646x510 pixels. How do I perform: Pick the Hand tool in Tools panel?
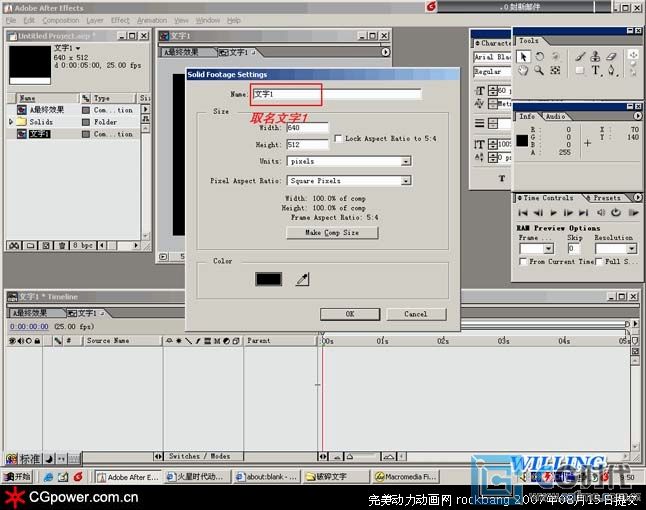[x=523, y=70]
